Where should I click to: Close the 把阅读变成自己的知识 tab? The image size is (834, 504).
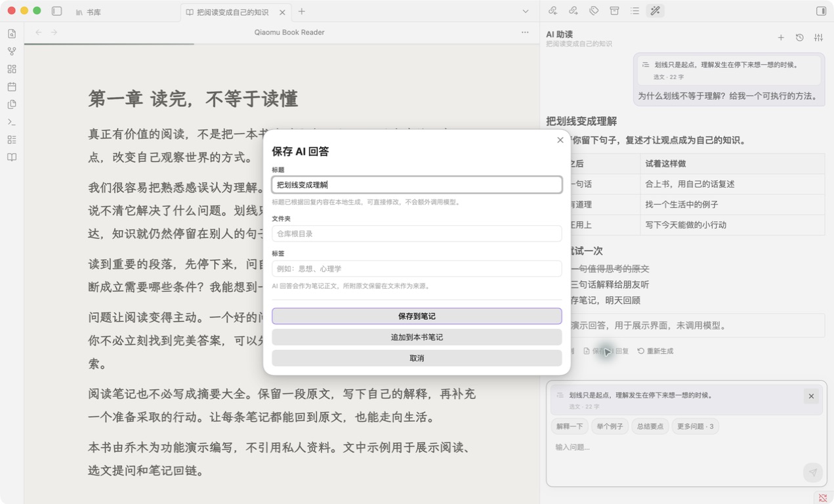coord(282,12)
